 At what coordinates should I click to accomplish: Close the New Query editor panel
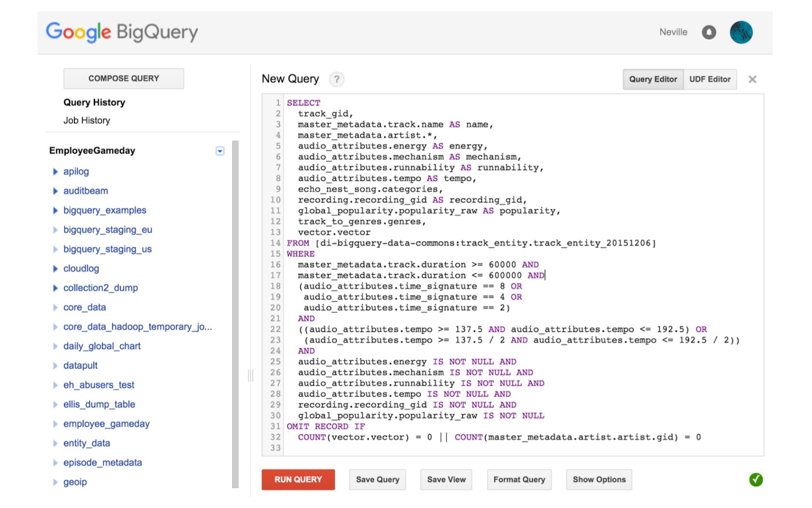(x=753, y=79)
